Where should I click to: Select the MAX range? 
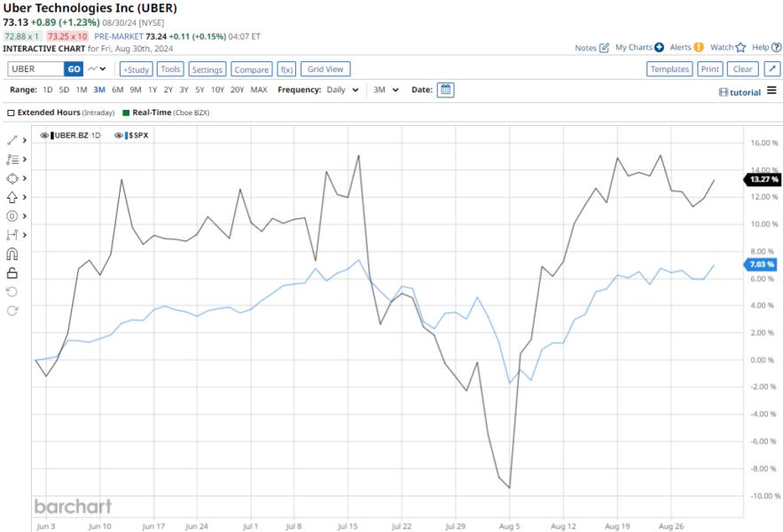click(x=259, y=90)
